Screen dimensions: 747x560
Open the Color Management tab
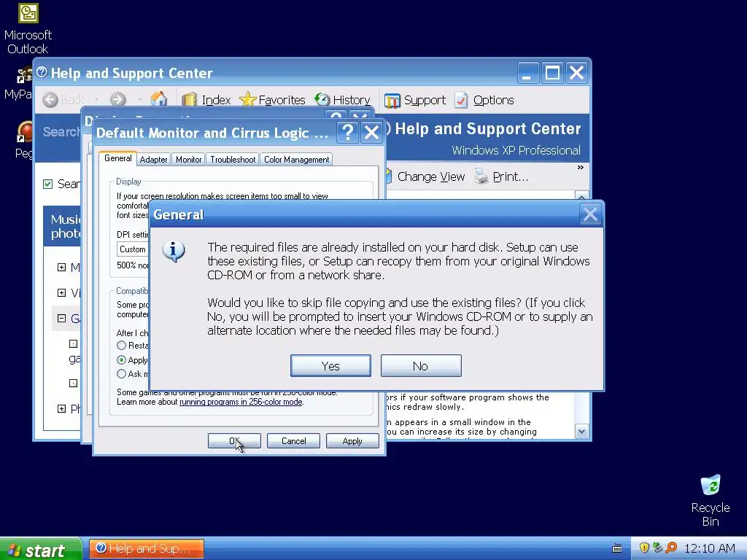296,160
